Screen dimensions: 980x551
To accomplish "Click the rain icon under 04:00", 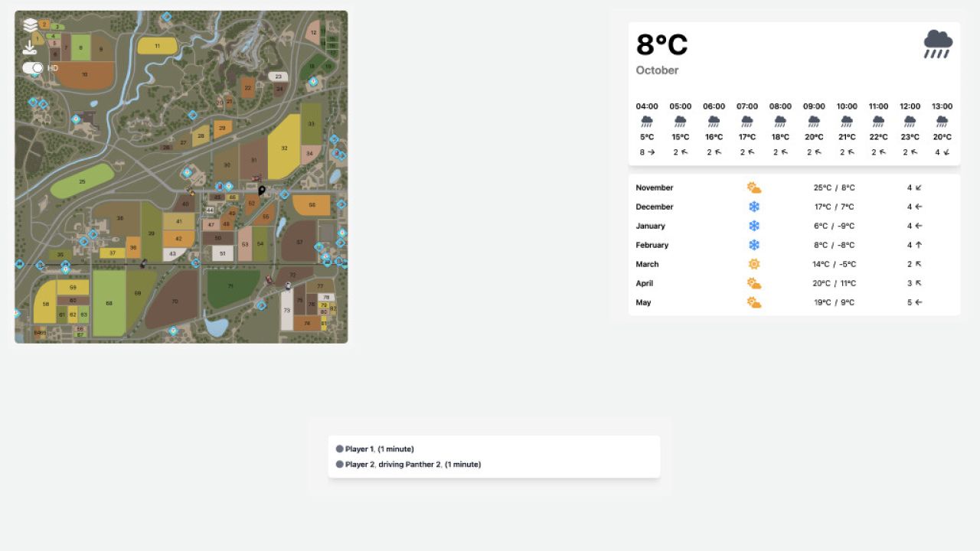I will [646, 121].
